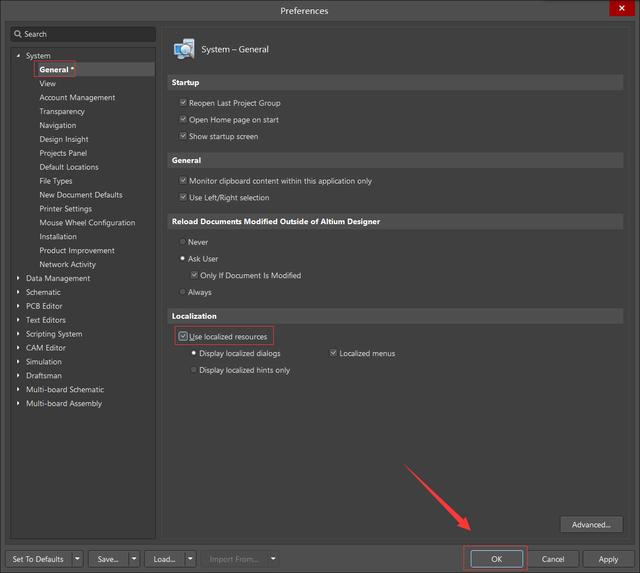Open Mouse Wheel Configuration page
The image size is (640, 573).
(x=87, y=222)
